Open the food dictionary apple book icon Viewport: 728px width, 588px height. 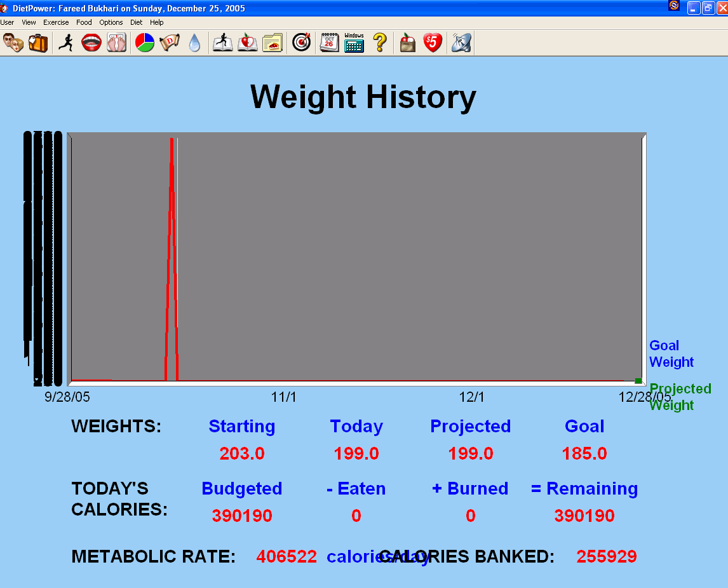248,43
